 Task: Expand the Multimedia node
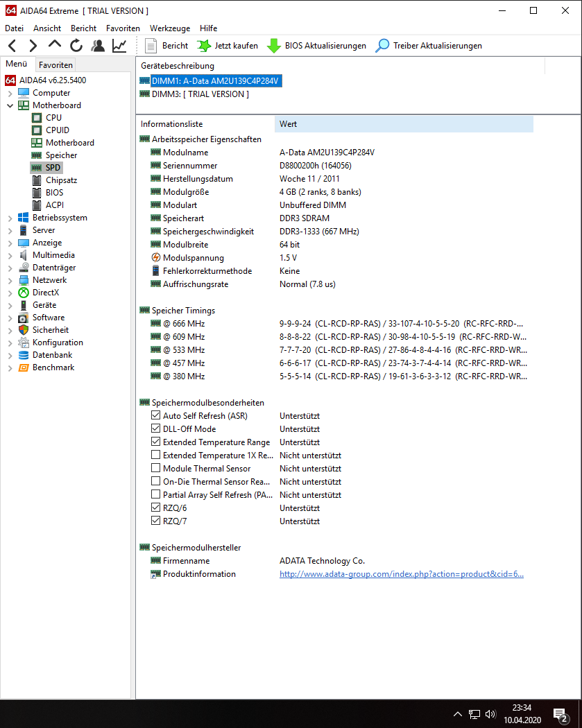(10, 256)
